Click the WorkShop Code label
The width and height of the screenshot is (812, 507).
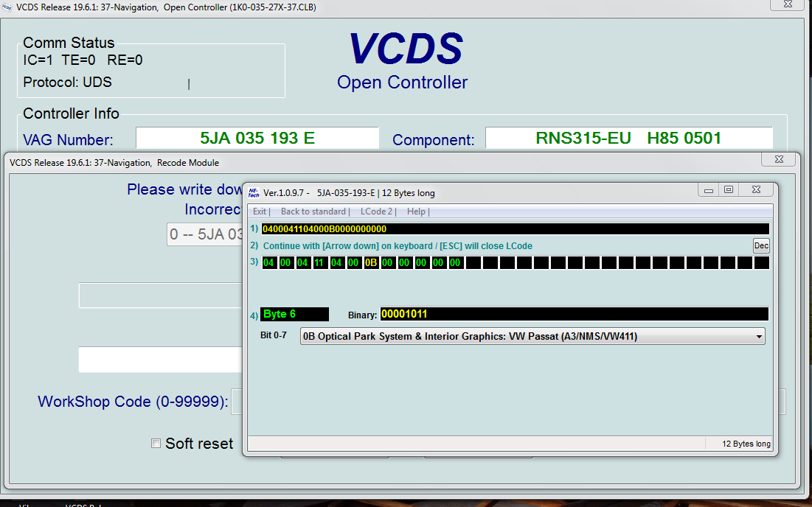pyautogui.click(x=133, y=402)
